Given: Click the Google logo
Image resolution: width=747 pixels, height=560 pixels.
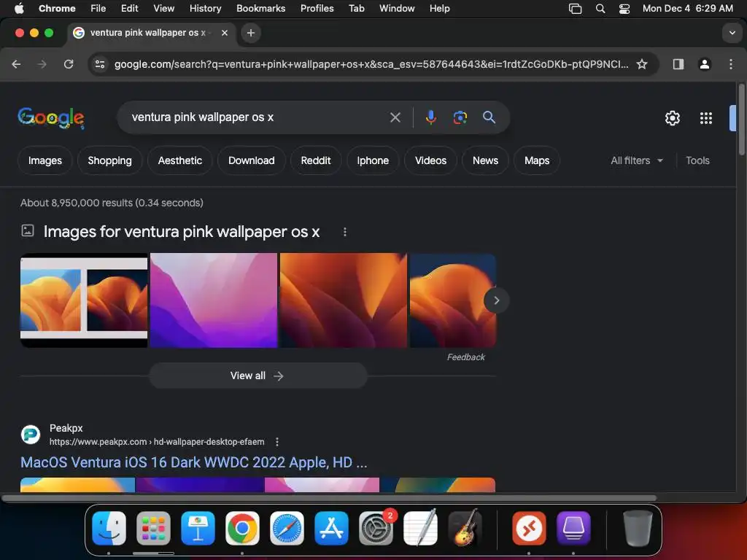Looking at the screenshot, I should point(51,117).
